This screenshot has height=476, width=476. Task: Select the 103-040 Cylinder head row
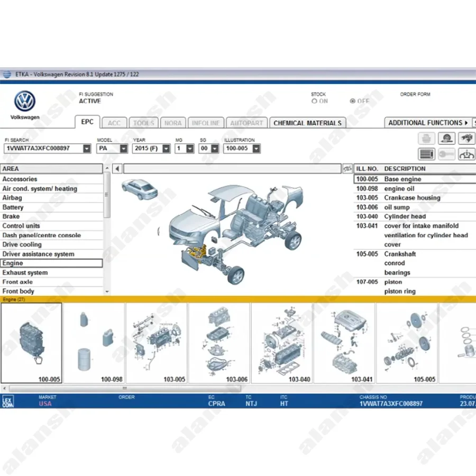pyautogui.click(x=415, y=216)
